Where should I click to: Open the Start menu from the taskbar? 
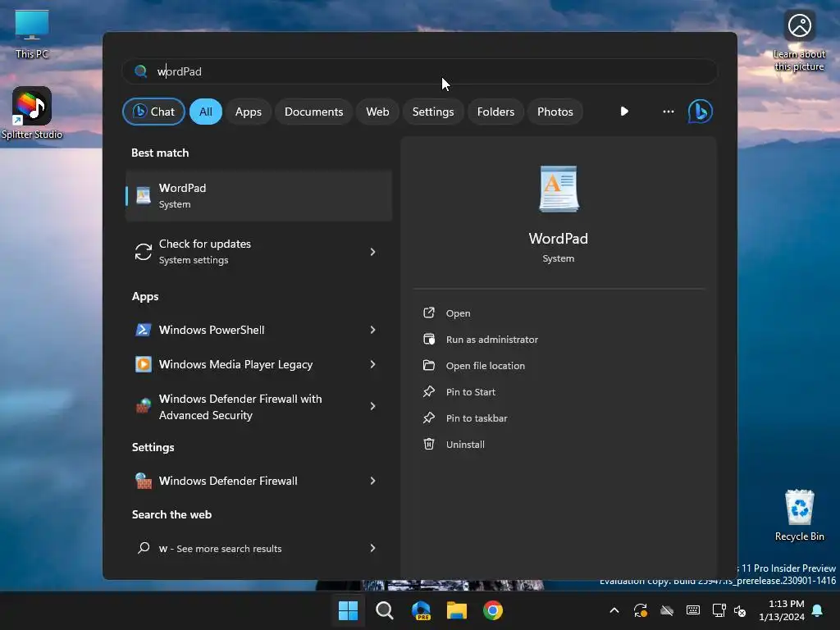click(x=348, y=610)
